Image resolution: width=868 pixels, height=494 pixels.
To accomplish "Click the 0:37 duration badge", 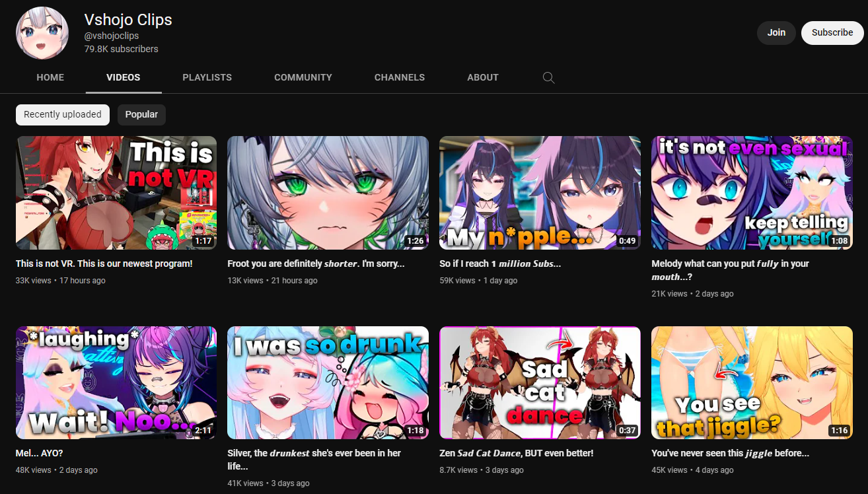I will pyautogui.click(x=627, y=431).
